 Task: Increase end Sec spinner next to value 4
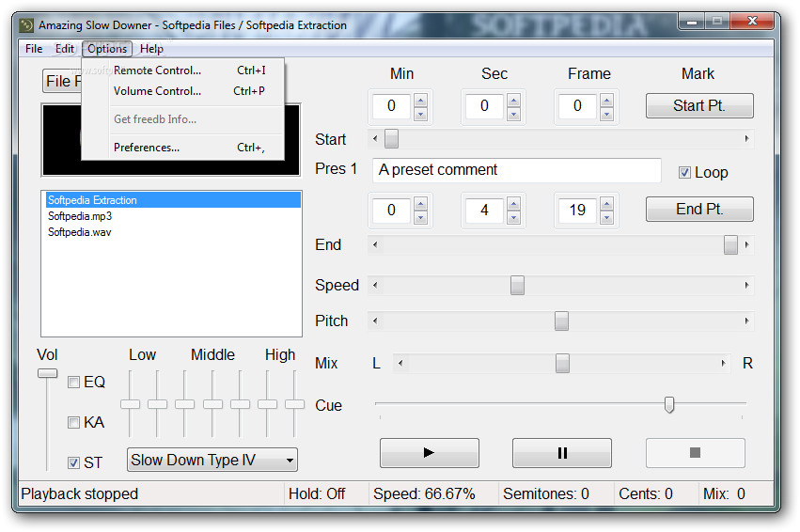(514, 204)
